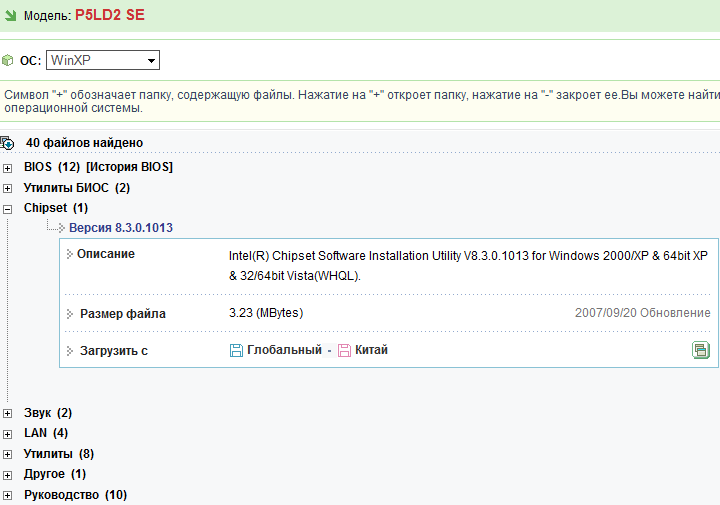This screenshot has height=505, width=720.
Task: Click the blue floppy icon for Глобальный download
Action: (236, 350)
